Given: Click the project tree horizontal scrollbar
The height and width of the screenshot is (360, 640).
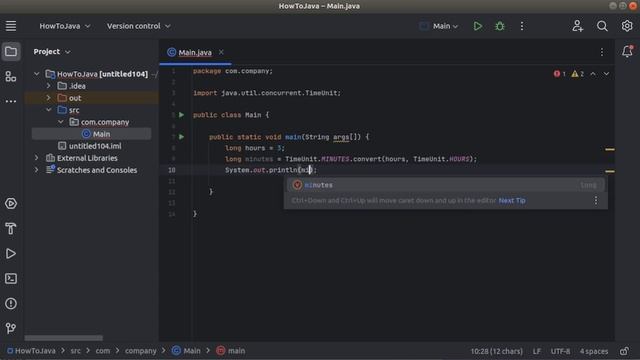Looking at the screenshot, I should (x=64, y=338).
